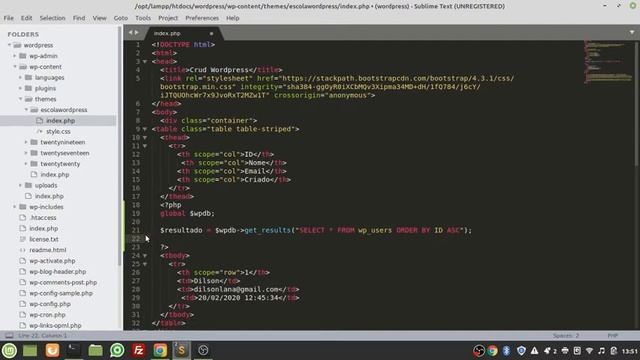Click the clock showing 13:51
This screenshot has height=360, width=640.
tap(629, 351)
